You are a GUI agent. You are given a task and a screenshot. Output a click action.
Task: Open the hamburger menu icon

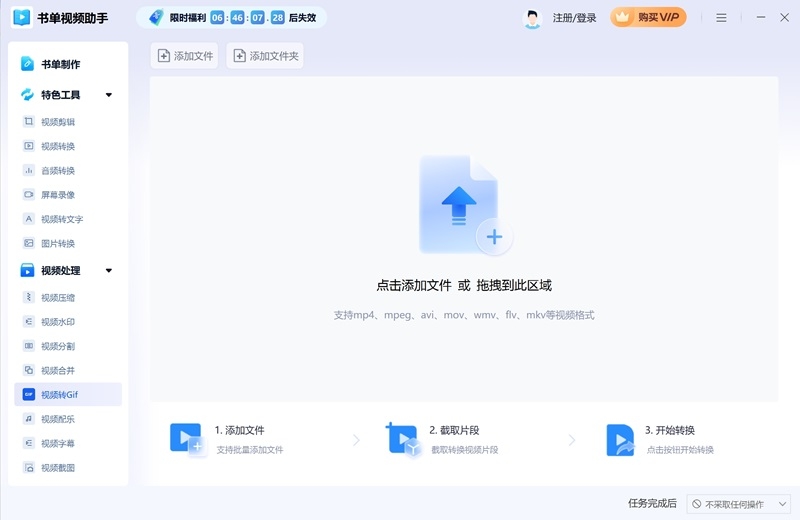click(721, 18)
